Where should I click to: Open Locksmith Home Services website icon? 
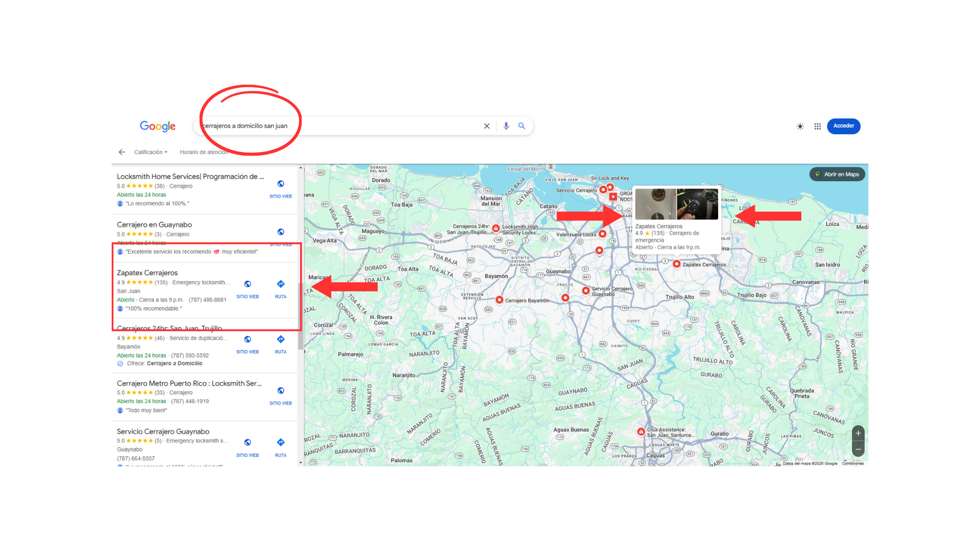(281, 184)
